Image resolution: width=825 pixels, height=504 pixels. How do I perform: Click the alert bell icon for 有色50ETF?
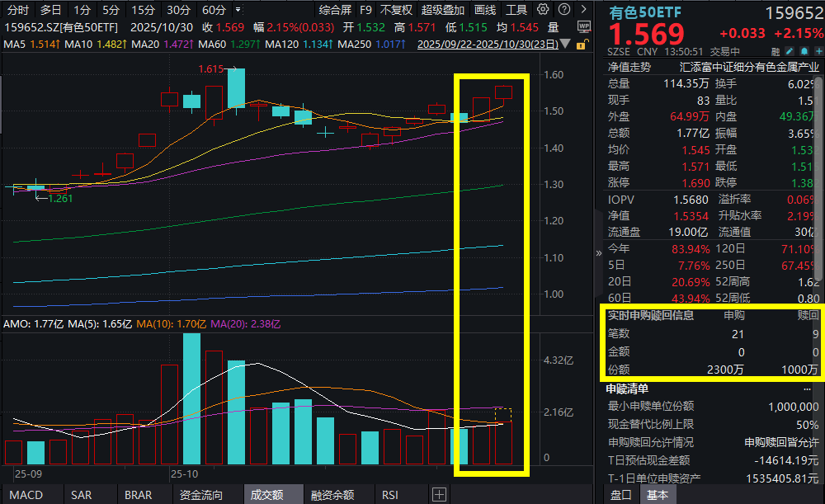click(x=804, y=51)
